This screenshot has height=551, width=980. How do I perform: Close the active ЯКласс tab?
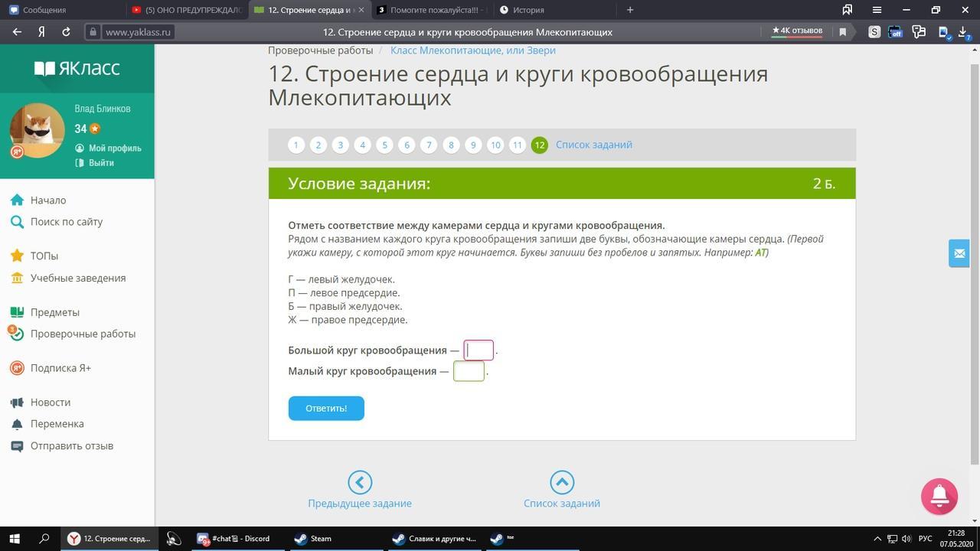(x=362, y=10)
